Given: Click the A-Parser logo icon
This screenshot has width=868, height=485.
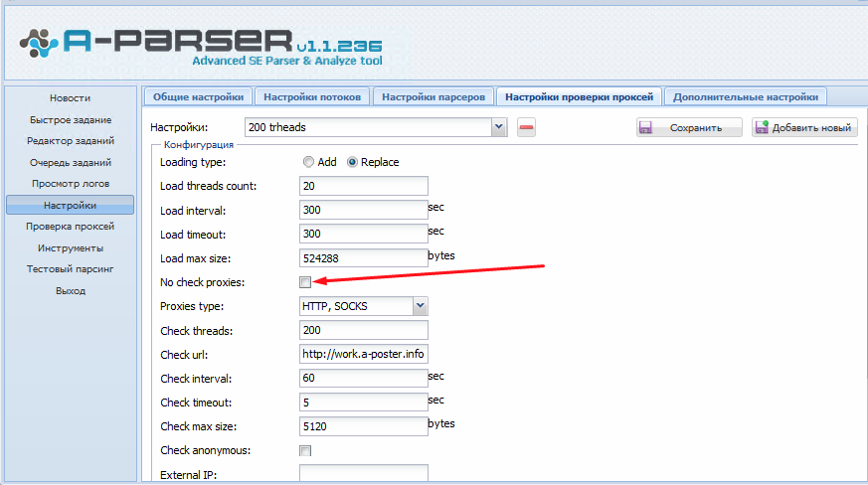Looking at the screenshot, I should [39, 43].
